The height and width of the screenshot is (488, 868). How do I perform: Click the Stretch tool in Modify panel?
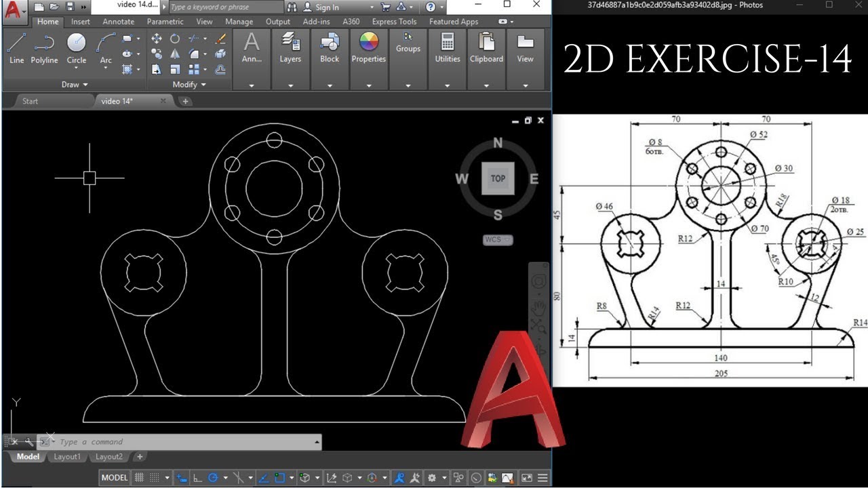tap(157, 69)
